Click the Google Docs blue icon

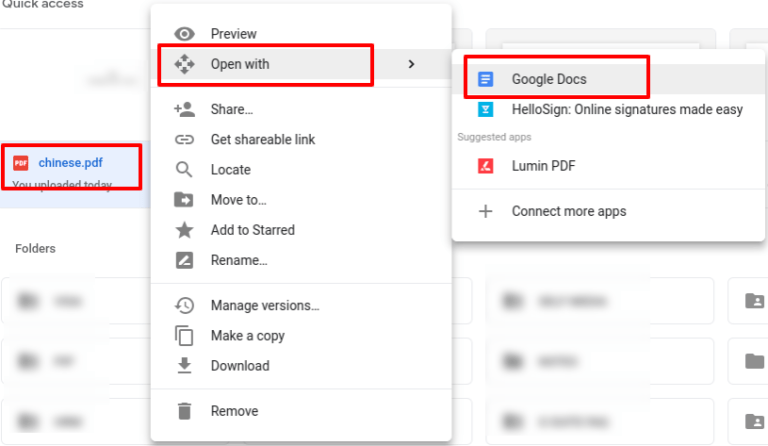pyautogui.click(x=485, y=79)
